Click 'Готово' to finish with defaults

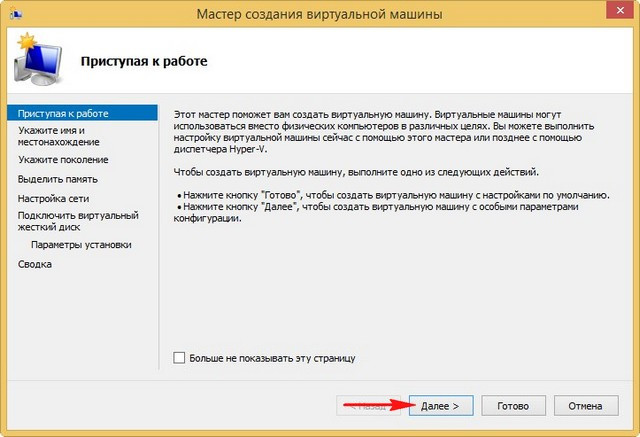tap(513, 406)
